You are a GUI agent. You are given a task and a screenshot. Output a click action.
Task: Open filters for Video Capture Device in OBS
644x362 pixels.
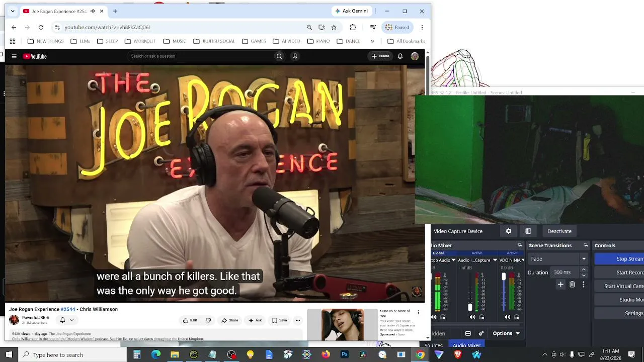click(x=528, y=231)
